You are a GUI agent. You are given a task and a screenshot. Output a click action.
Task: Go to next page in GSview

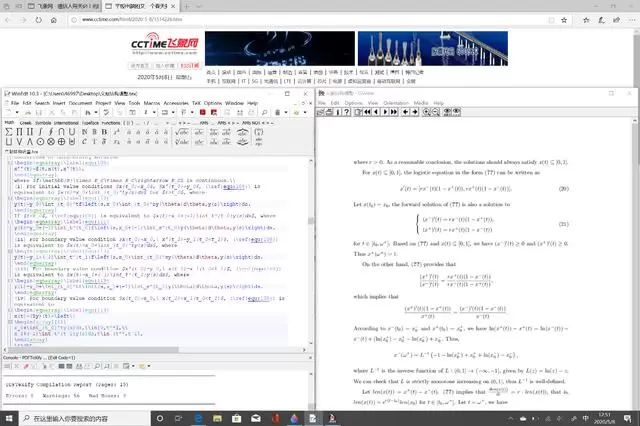(x=385, y=112)
